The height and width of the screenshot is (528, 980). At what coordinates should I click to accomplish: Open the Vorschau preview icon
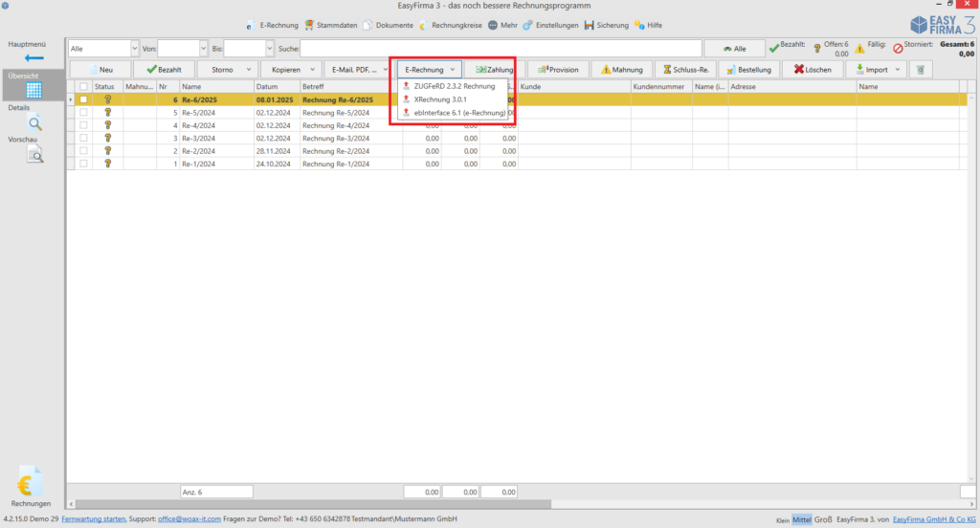(x=35, y=154)
